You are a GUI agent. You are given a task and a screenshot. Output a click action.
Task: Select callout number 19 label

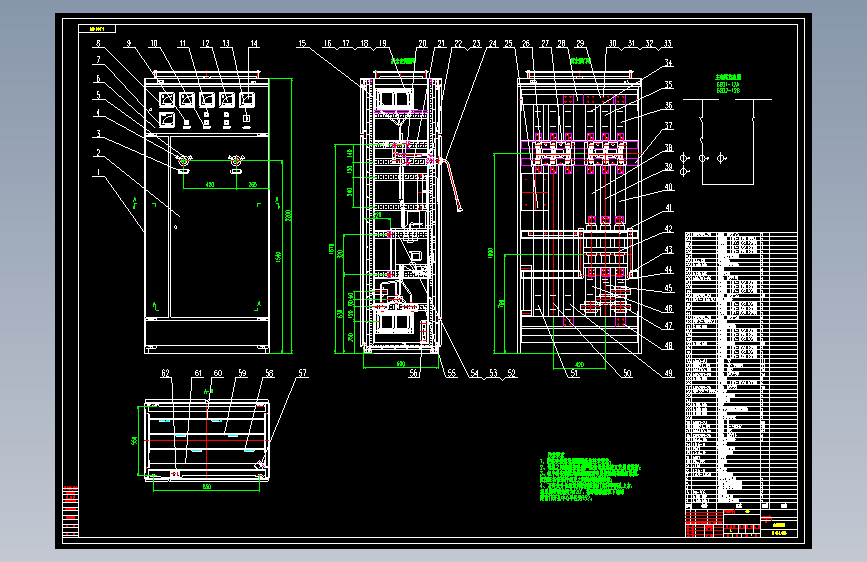click(383, 43)
